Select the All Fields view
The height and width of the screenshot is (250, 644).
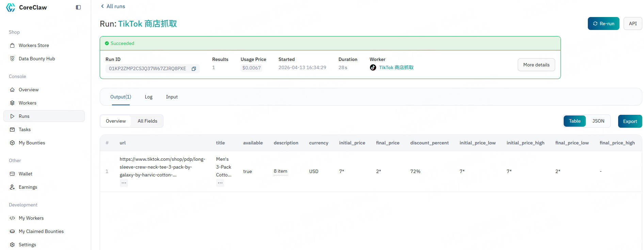[147, 121]
